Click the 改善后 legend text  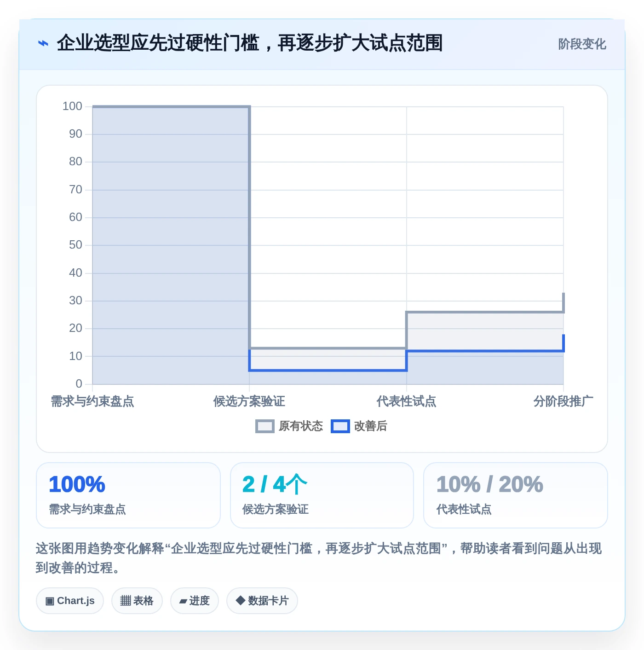(x=371, y=426)
